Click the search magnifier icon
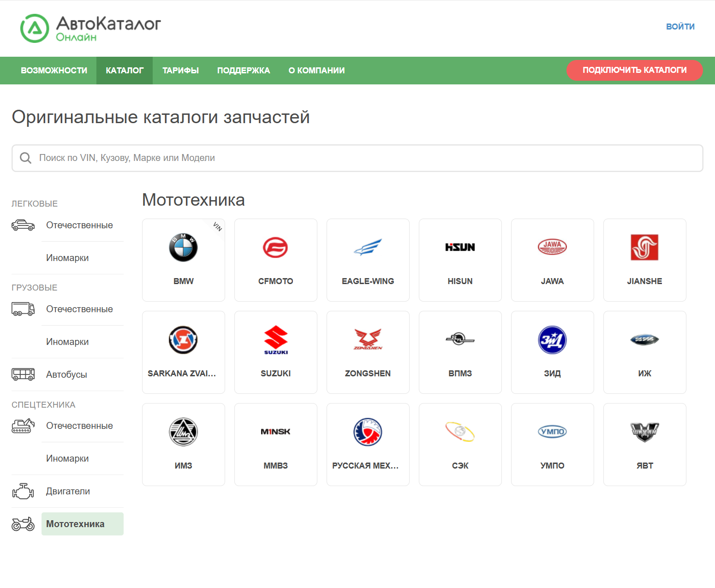The height and width of the screenshot is (588, 715). click(26, 158)
